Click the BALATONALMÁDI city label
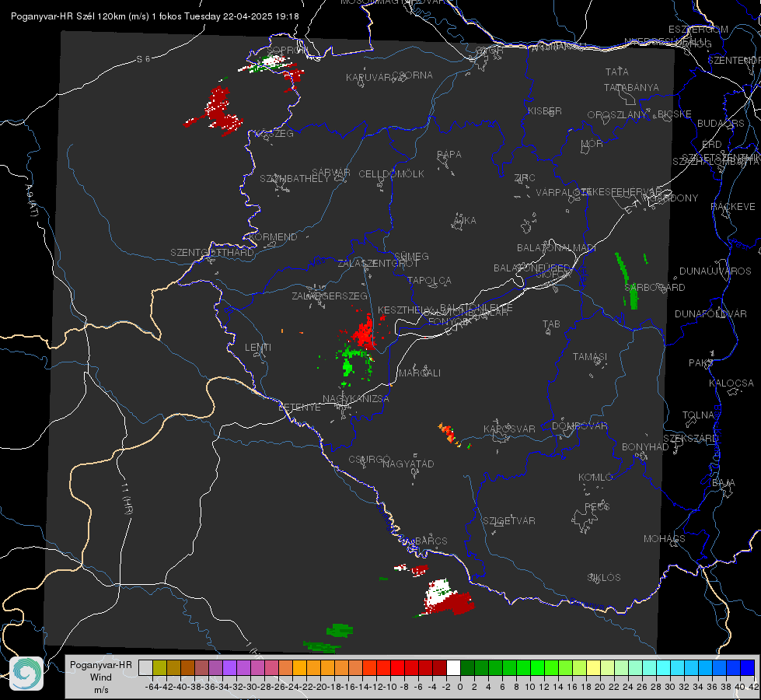Screen dimensions: 761x700 point(557,248)
